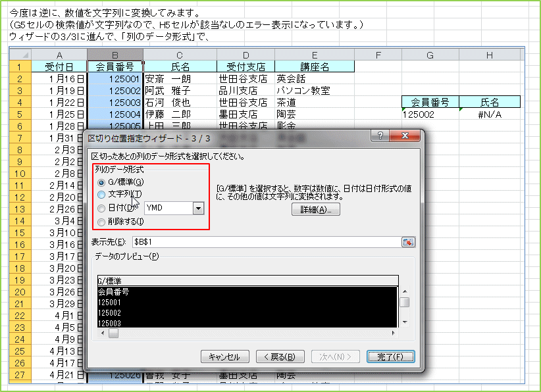Click preview horizontal scrollbar right arrow
This screenshot has width=541, height=392.
(394, 333)
